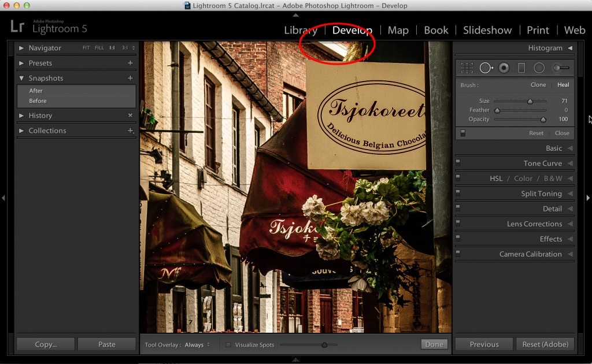
Task: Expand the Basic panel
Action: pyautogui.click(x=571, y=148)
